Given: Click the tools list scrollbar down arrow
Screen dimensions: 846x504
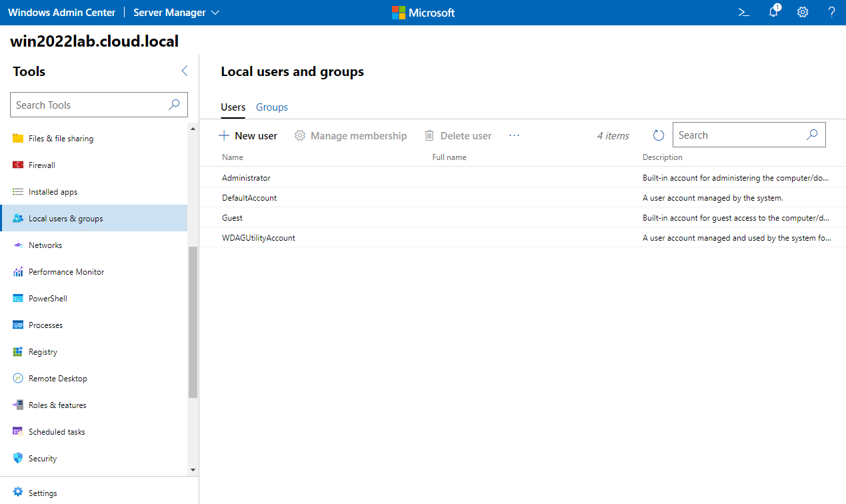Looking at the screenshot, I should 193,470.
